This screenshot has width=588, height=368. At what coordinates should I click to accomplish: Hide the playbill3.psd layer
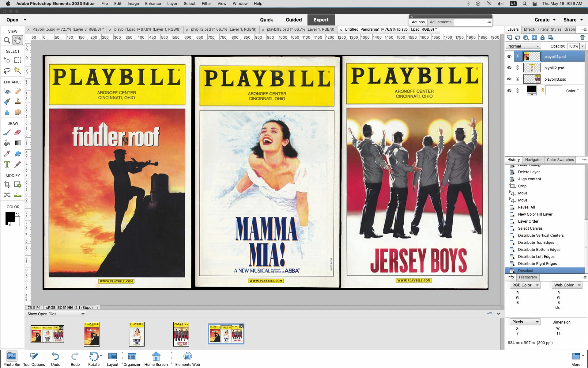point(509,79)
